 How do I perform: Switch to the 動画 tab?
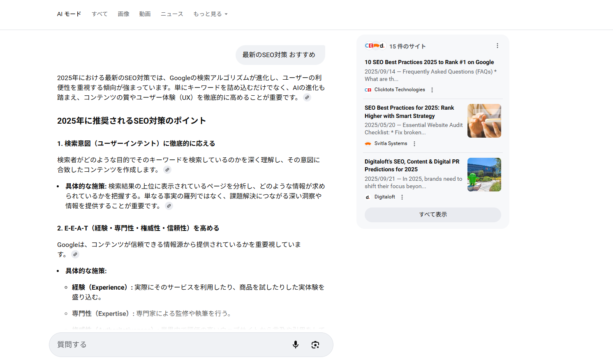pyautogui.click(x=145, y=14)
